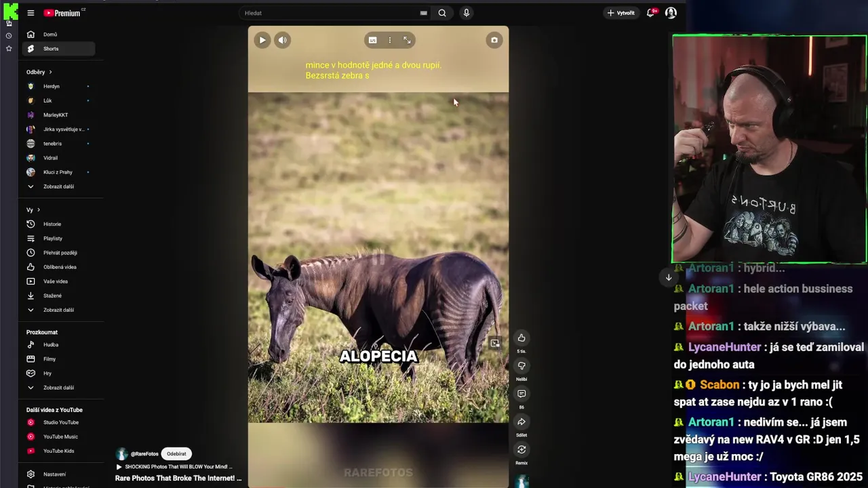This screenshot has width=868, height=488.
Task: Enter fullscreen for the Short
Action: [x=407, y=40]
